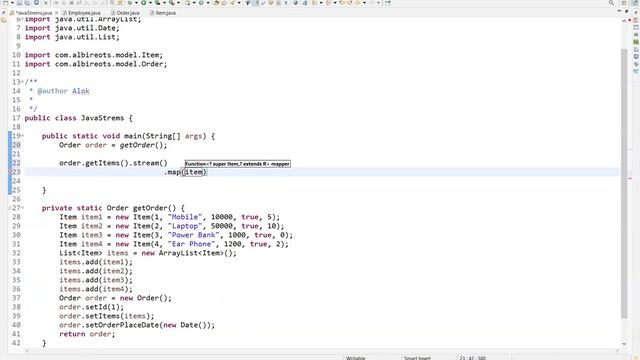This screenshot has width=640, height=360.
Task: Click the 'Writable' status bar entry
Action: coord(355,358)
